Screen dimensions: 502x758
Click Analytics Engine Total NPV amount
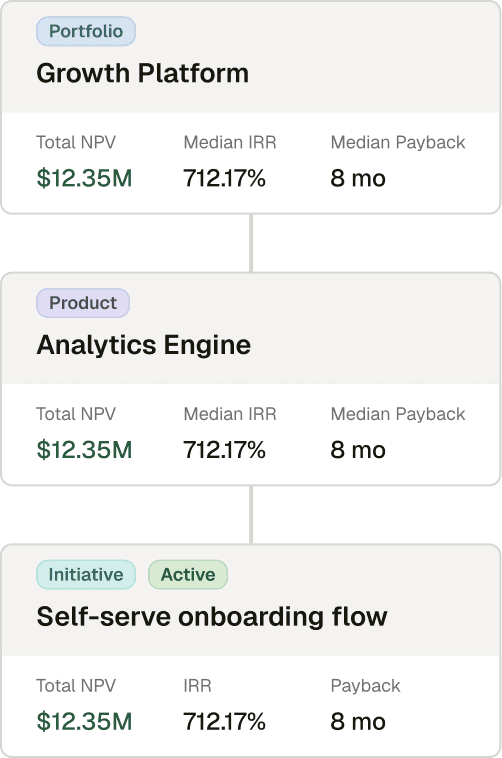[x=84, y=450]
